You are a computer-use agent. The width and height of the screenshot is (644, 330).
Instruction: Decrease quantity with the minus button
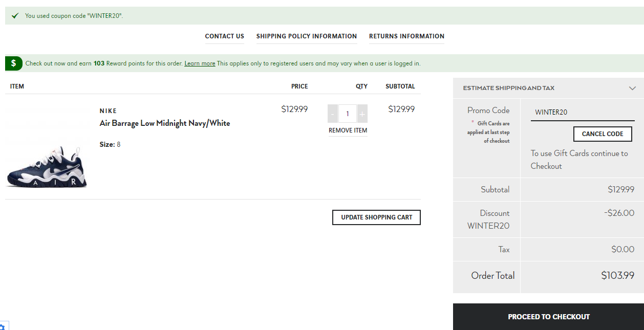pos(333,114)
